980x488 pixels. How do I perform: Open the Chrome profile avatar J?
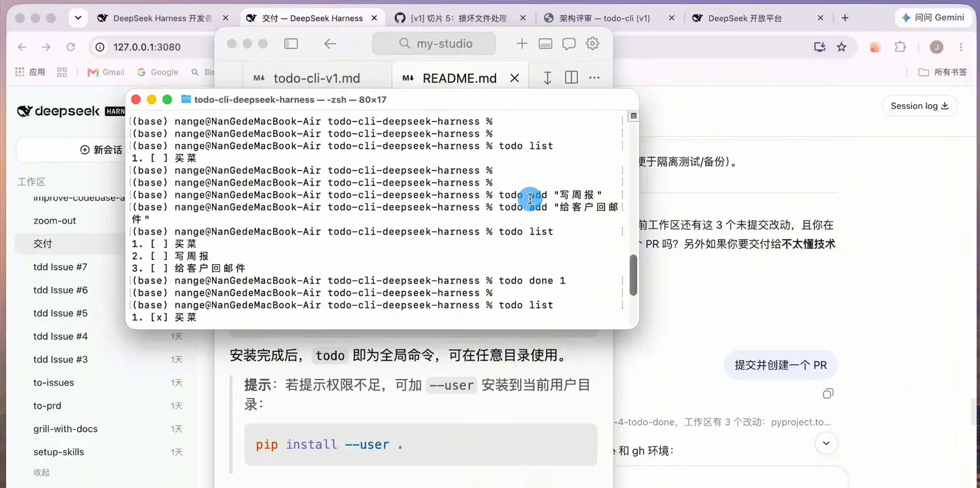coord(936,47)
